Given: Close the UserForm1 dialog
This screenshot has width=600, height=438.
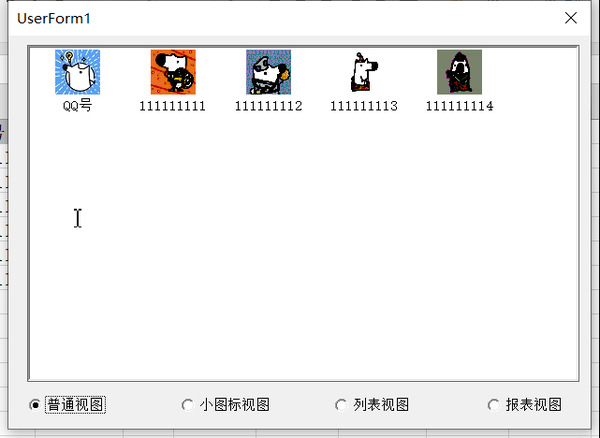Looking at the screenshot, I should (x=571, y=18).
